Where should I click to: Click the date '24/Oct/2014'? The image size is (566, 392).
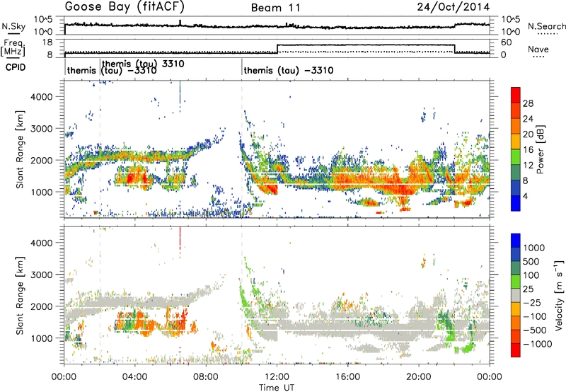[454, 7]
